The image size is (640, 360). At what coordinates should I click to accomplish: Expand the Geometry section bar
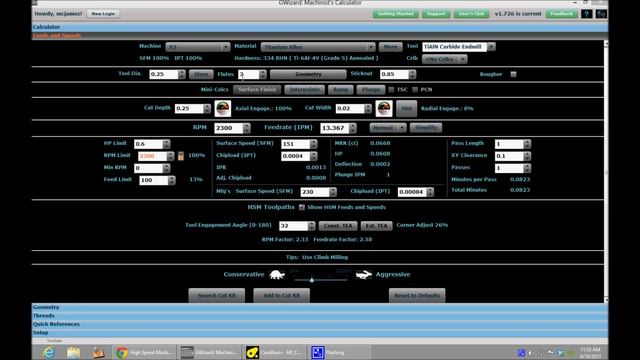[x=320, y=307]
